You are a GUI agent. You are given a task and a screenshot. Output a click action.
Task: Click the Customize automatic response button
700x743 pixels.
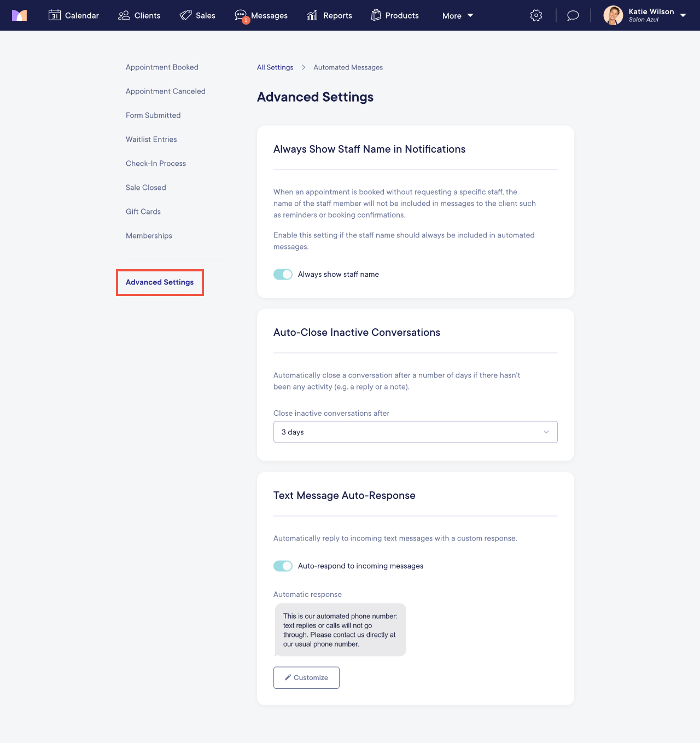pos(306,677)
